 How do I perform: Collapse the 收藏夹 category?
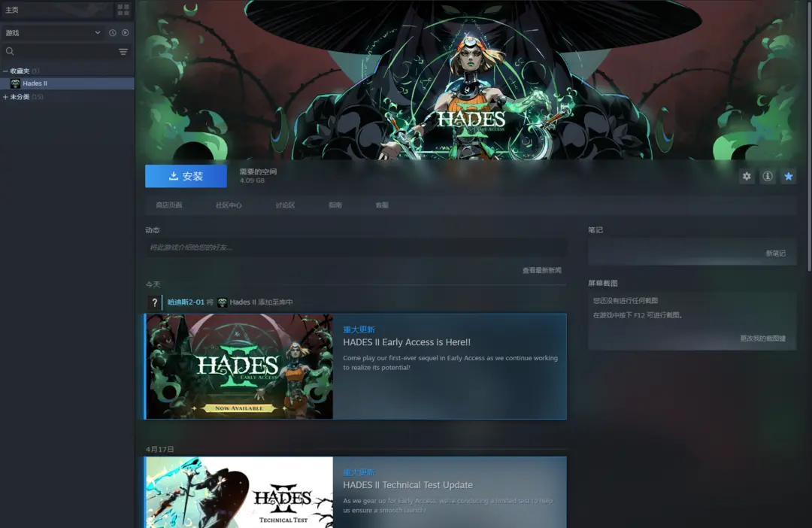point(5,71)
